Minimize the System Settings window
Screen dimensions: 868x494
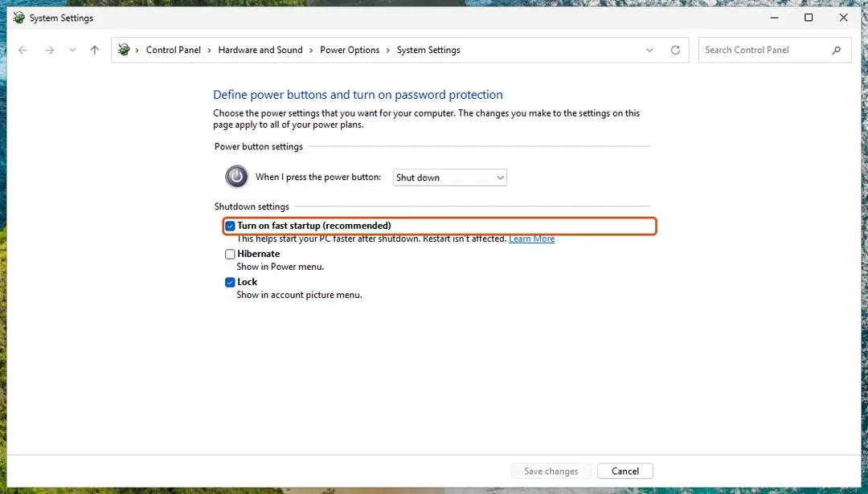775,18
